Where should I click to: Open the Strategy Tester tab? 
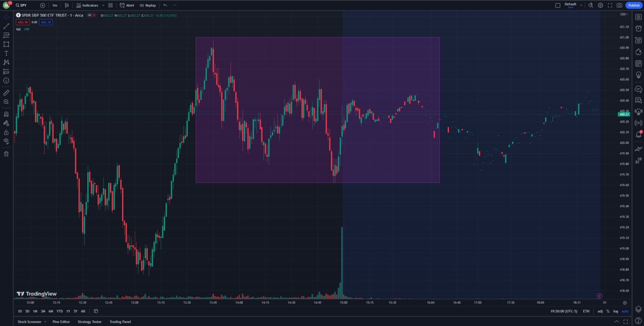(89, 321)
